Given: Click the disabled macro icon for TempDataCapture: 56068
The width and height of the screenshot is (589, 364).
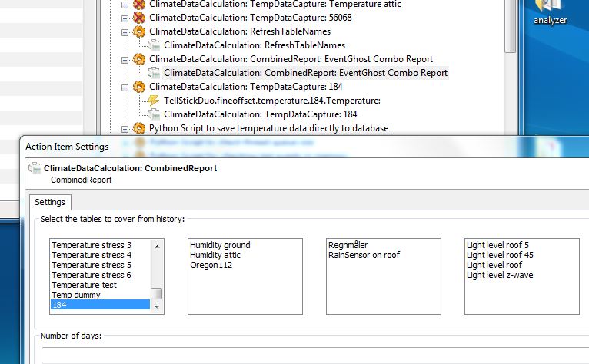Looking at the screenshot, I should pos(139,18).
